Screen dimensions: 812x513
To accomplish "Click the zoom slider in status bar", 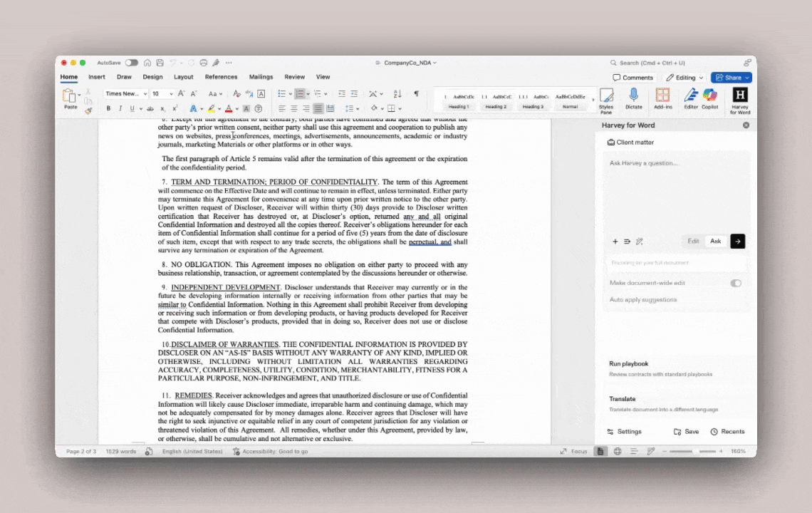I will coord(692,451).
